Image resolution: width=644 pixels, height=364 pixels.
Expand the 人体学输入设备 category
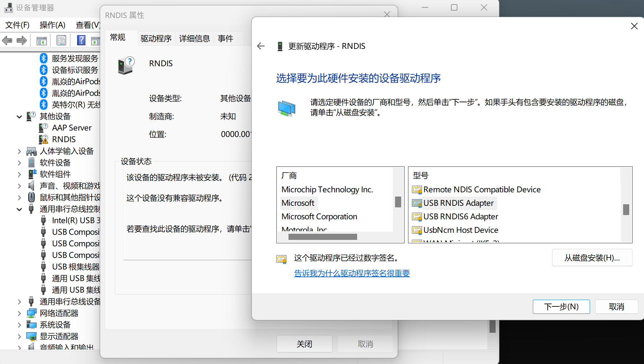tap(19, 151)
